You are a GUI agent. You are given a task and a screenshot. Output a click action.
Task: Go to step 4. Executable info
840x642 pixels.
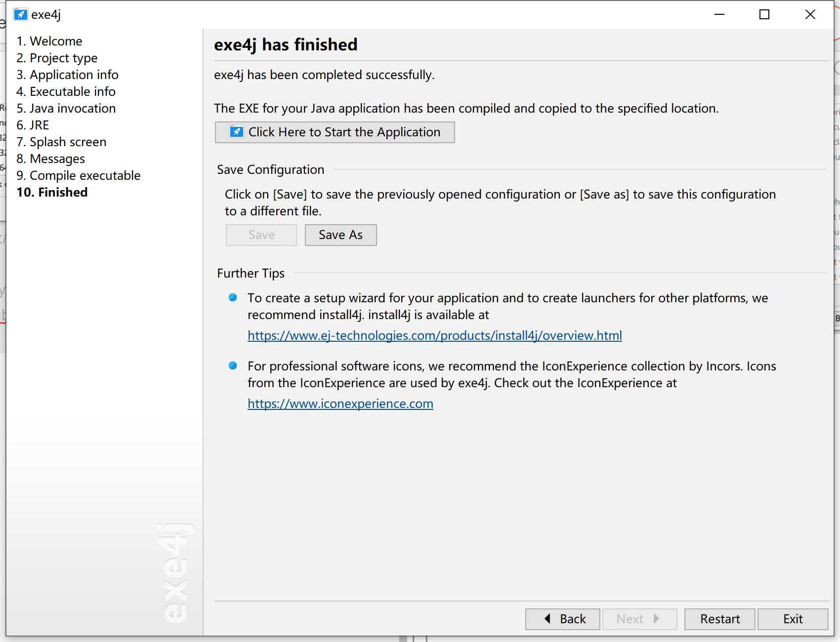(x=66, y=91)
